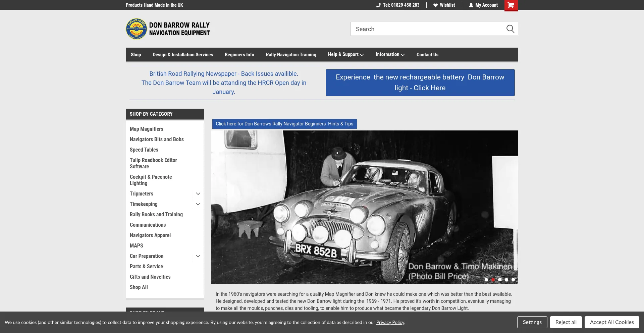
Task: Select Navigators Bits and Bobs category
Action: pos(157,140)
